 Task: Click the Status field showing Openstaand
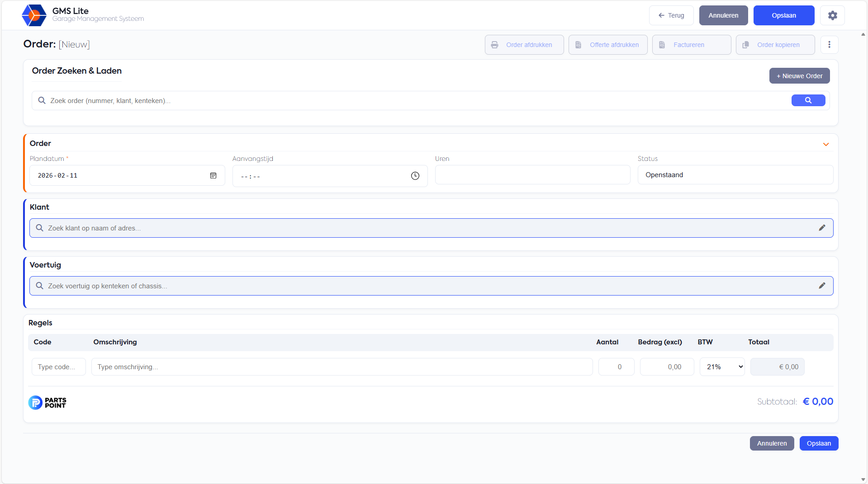click(735, 175)
